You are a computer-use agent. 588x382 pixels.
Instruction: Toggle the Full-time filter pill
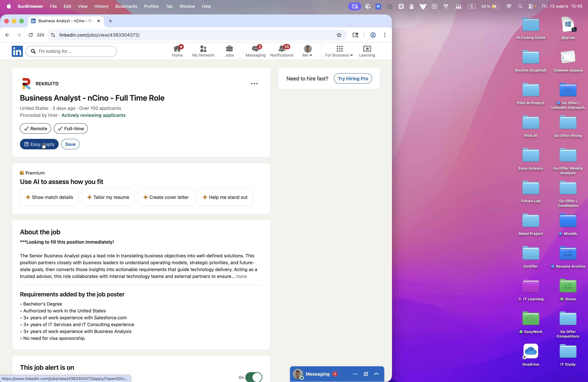[71, 128]
